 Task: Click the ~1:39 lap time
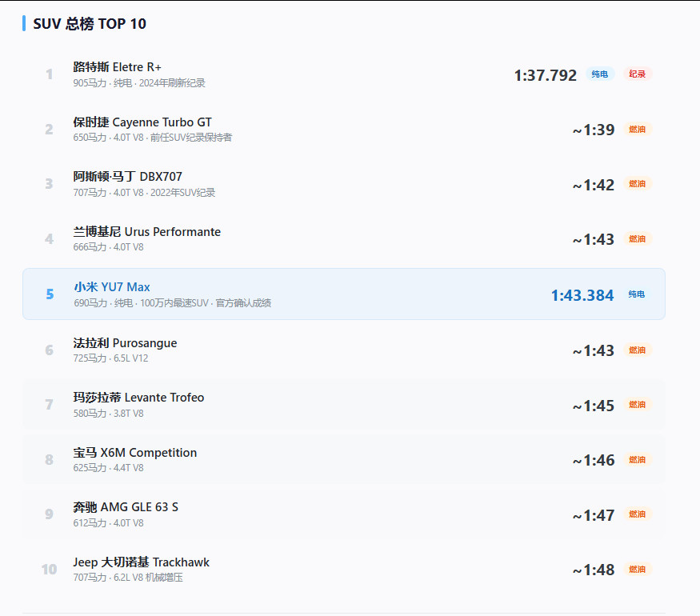pyautogui.click(x=594, y=130)
